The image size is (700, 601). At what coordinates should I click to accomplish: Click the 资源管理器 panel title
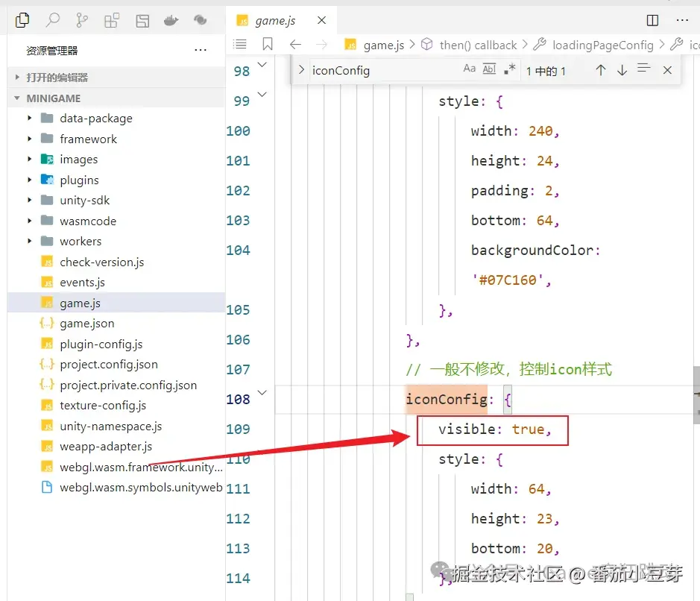pyautogui.click(x=51, y=51)
